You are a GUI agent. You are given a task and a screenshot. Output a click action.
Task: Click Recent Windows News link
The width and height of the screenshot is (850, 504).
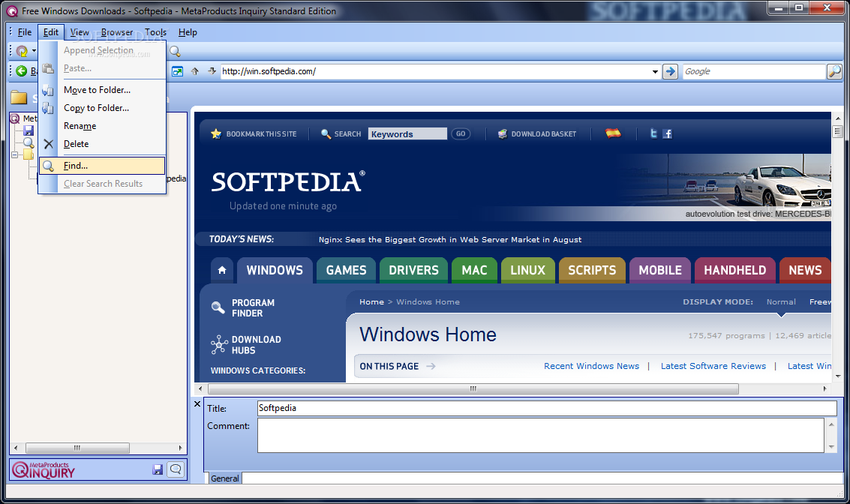coord(591,366)
